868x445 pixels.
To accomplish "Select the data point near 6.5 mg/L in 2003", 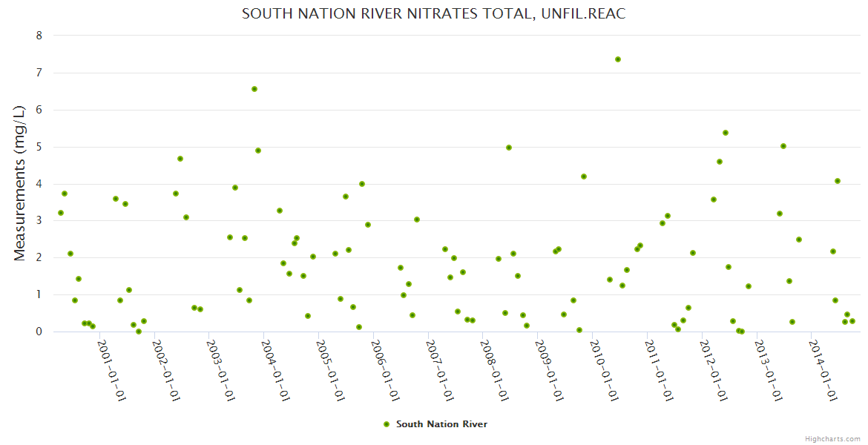I will [x=254, y=89].
